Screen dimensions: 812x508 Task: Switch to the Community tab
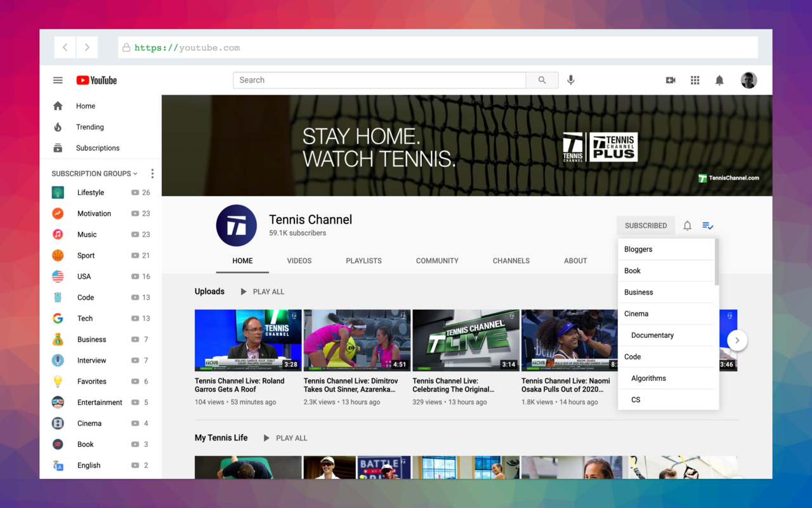(x=437, y=260)
